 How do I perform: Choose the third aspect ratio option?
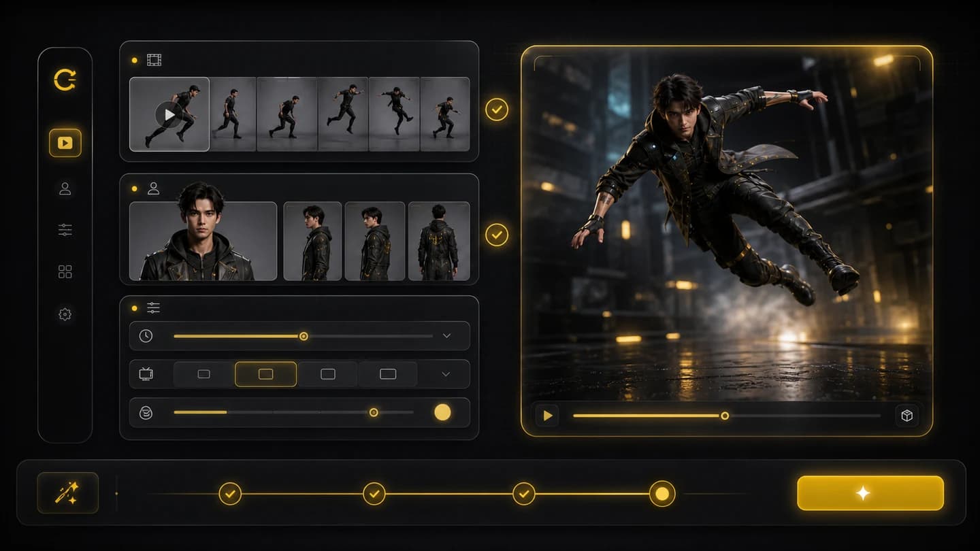pyautogui.click(x=327, y=374)
